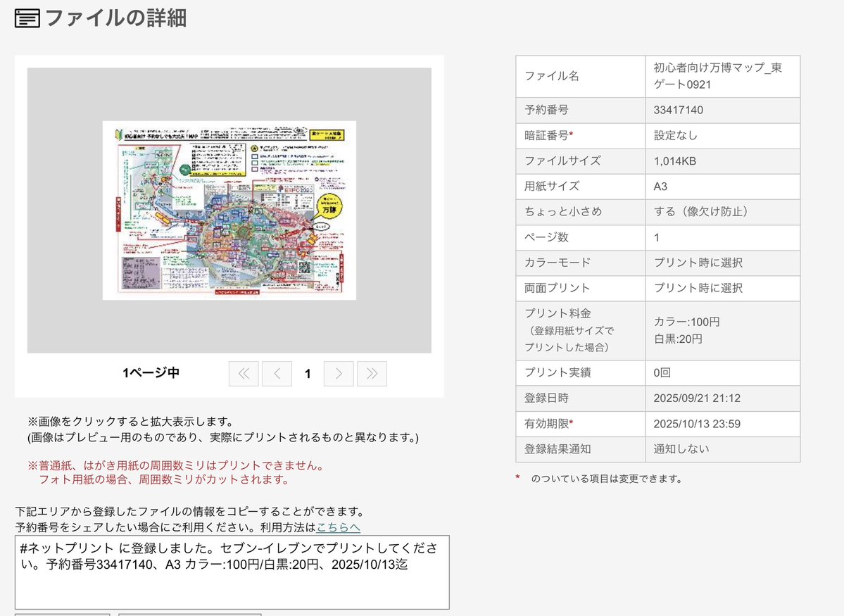This screenshot has height=616, width=844.
Task: Open the こちらへ usage link
Action: click(338, 527)
